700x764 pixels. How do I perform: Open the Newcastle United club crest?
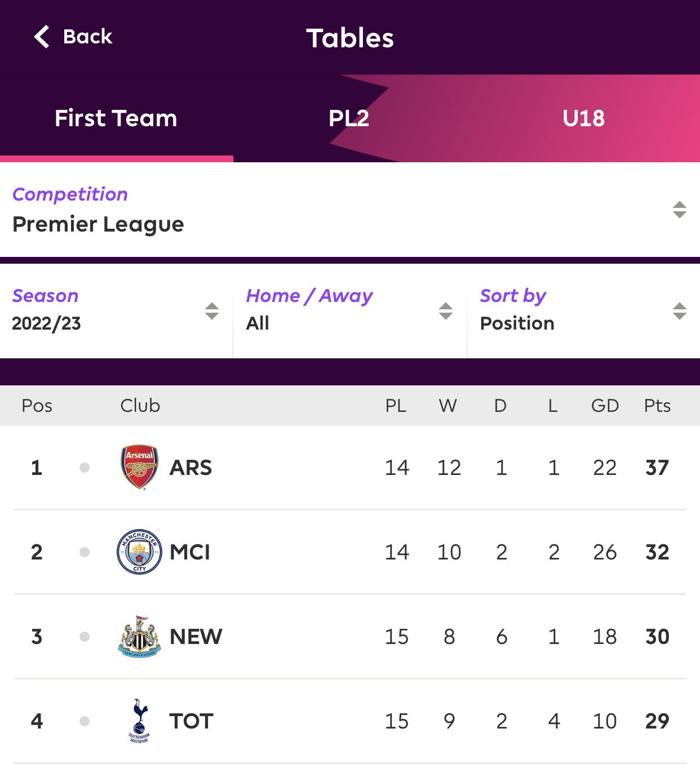(139, 637)
